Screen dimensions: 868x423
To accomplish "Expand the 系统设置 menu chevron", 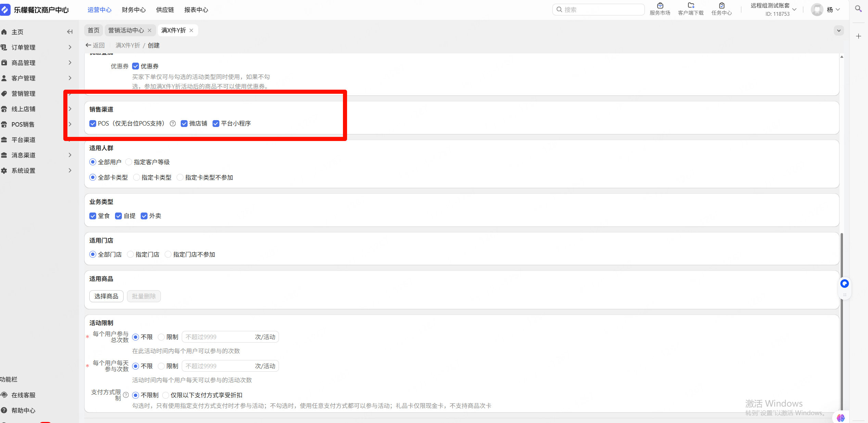I will (70, 170).
